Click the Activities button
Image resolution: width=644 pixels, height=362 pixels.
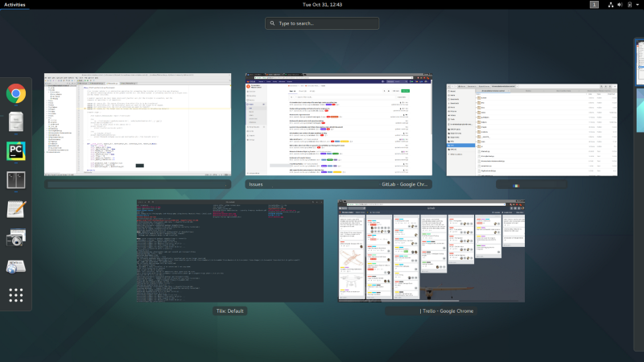pos(14,5)
